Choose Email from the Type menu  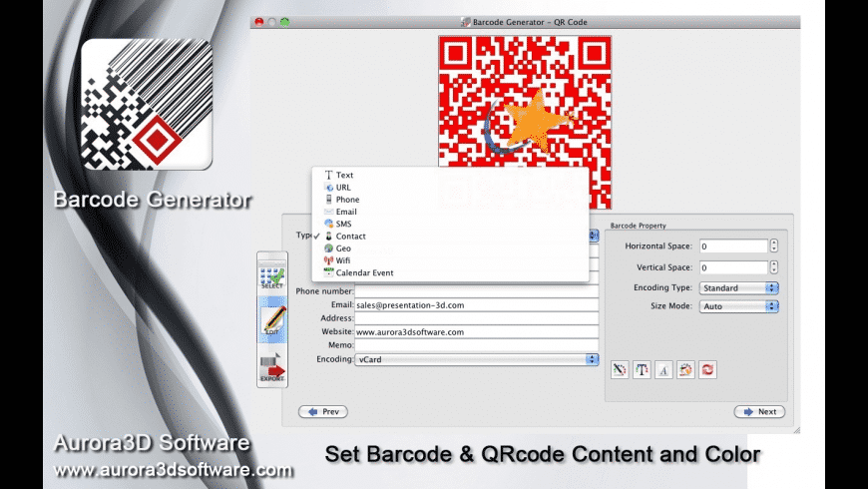[450, 212]
